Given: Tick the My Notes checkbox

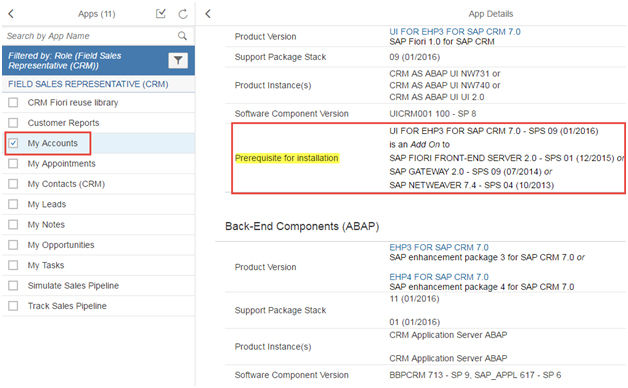Looking at the screenshot, I should tap(13, 224).
